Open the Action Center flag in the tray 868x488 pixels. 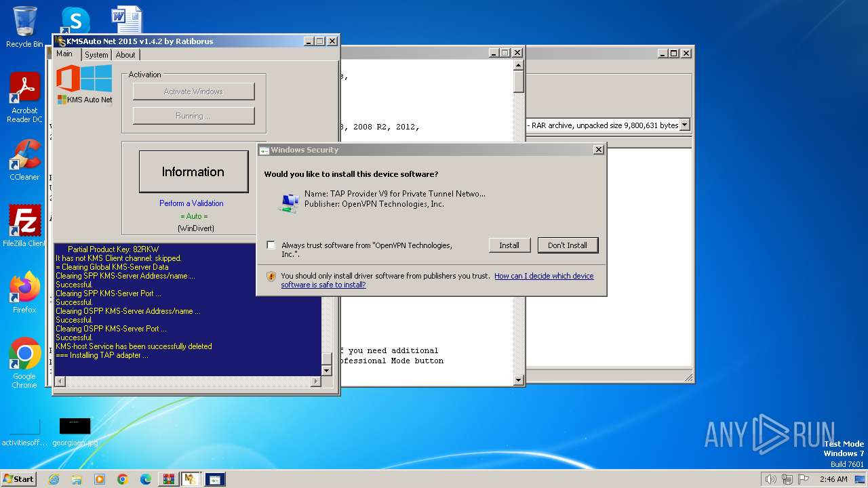point(804,479)
